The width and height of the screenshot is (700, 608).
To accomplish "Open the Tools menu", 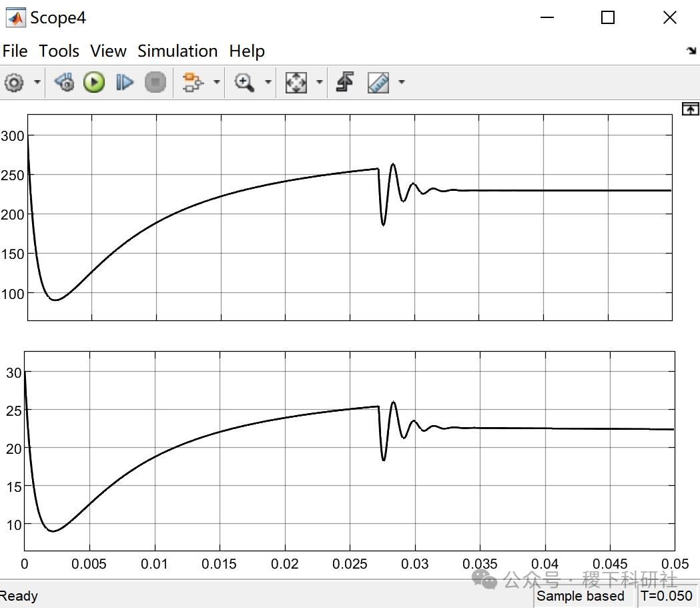I will 59,51.
